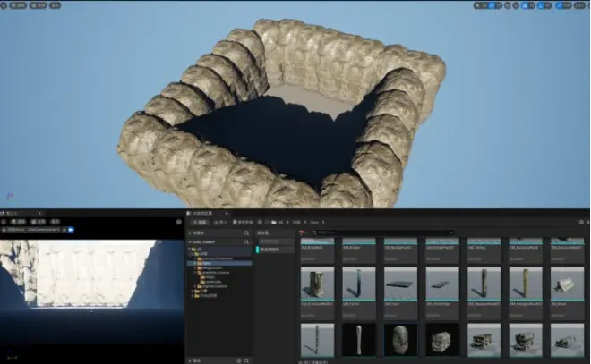Click the Add button in Content Browser
Viewport: 591px width, 364px height.
(199, 222)
